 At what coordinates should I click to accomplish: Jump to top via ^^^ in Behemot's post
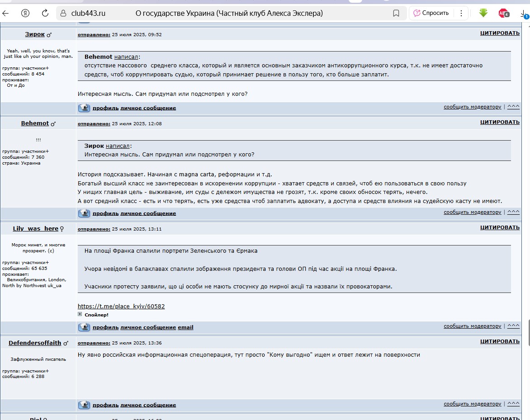pyautogui.click(x=513, y=212)
